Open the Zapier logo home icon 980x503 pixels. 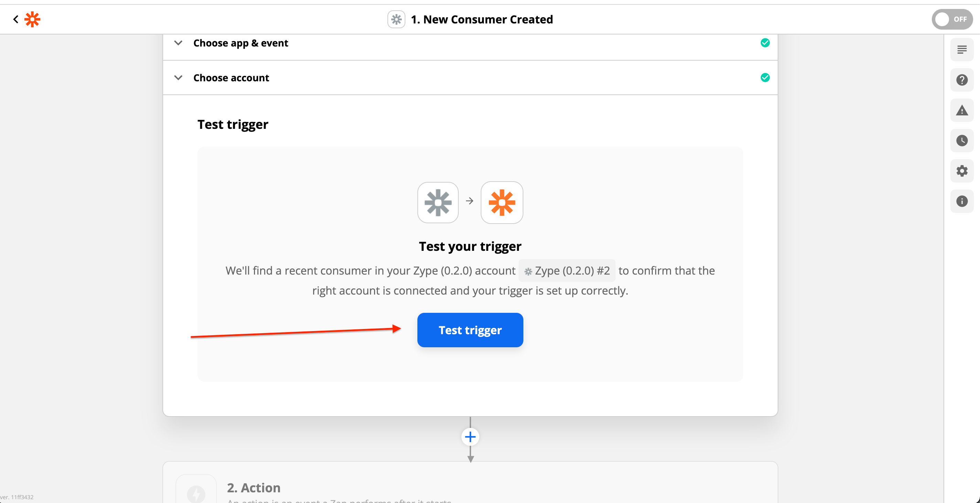click(x=32, y=19)
